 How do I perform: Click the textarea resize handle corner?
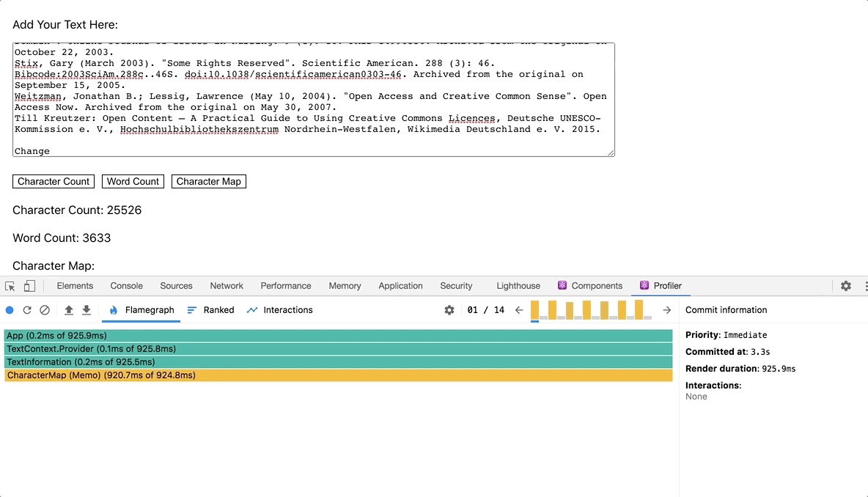[x=611, y=152]
